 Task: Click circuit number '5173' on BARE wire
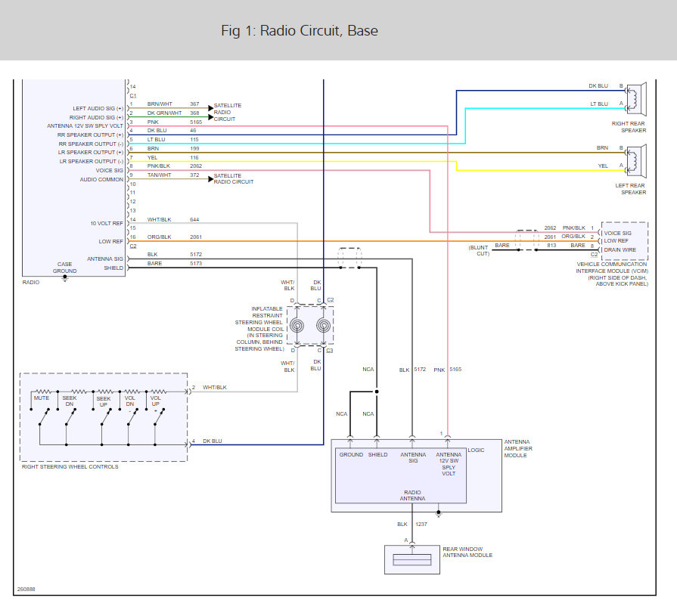[x=196, y=263]
